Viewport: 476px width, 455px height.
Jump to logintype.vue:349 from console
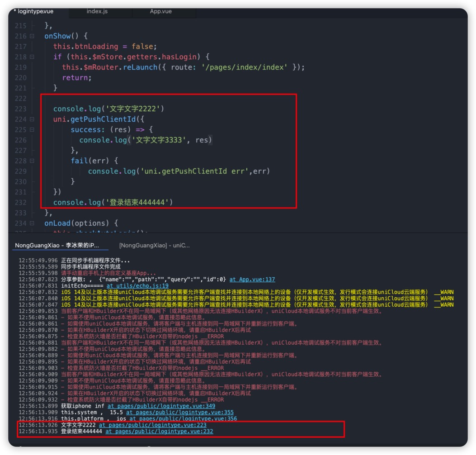pos(161,406)
